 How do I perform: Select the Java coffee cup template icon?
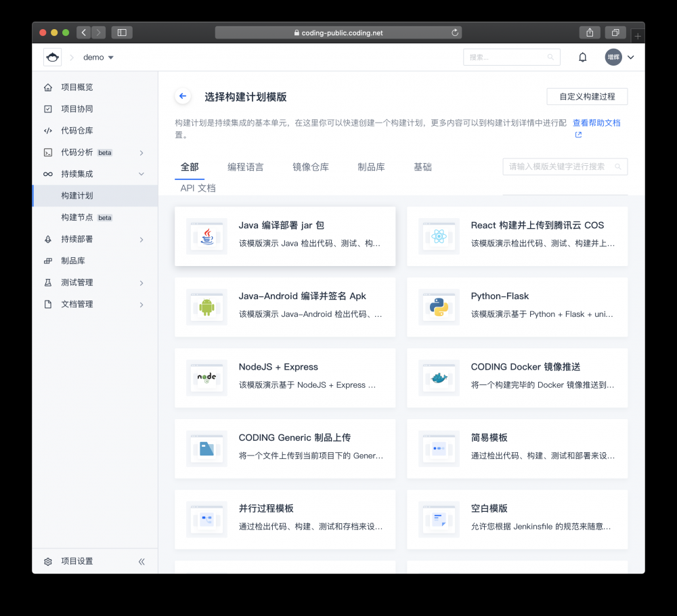[x=206, y=236]
